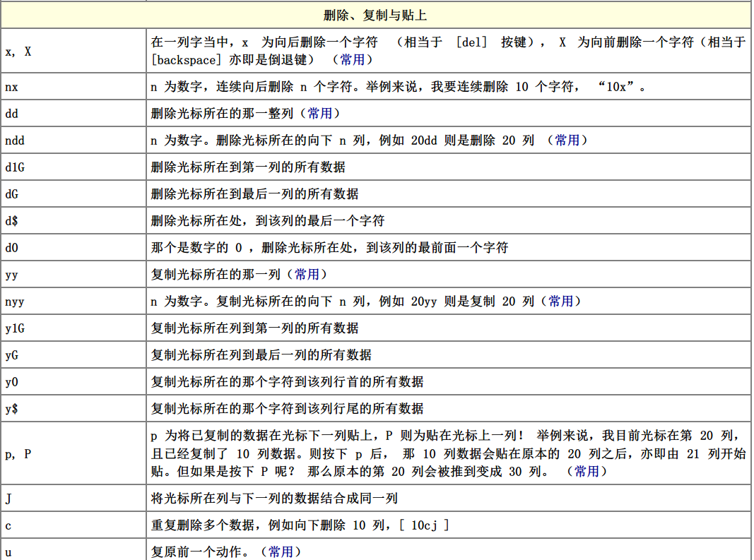Click the table header 删除、复制与贴上
Image resolution: width=754 pixels, height=560 pixels.
(x=375, y=15)
